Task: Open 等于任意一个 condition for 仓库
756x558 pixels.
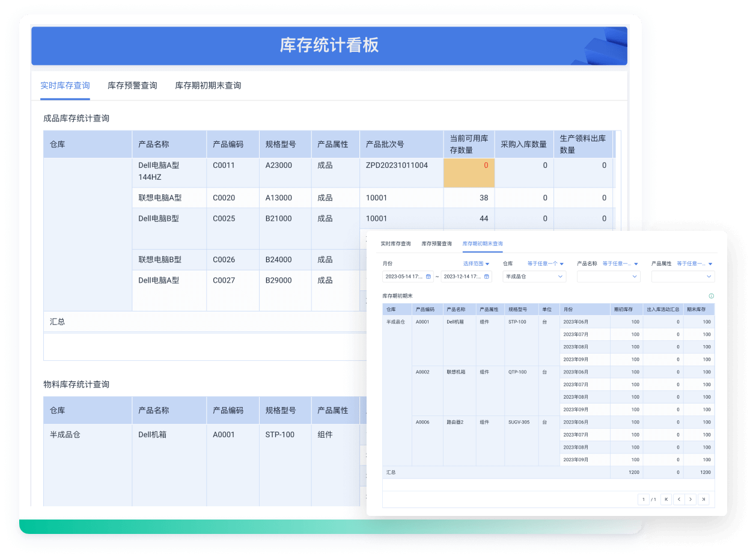Action: [546, 263]
